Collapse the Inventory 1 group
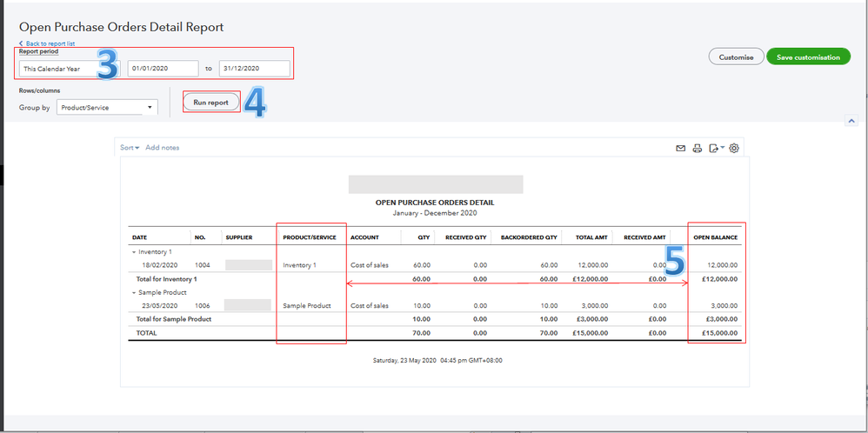This screenshot has width=868, height=433. pos(134,252)
